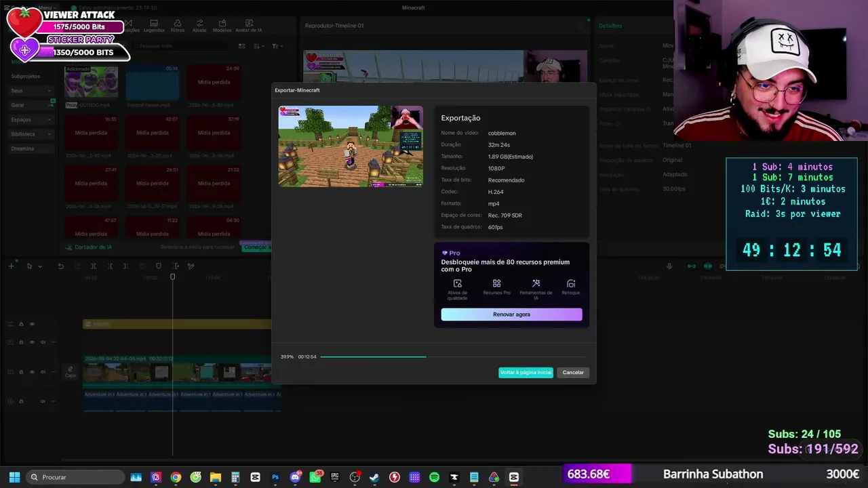Open Epic Games launcher from the taskbar
This screenshot has height=488, width=868.
coord(335,477)
